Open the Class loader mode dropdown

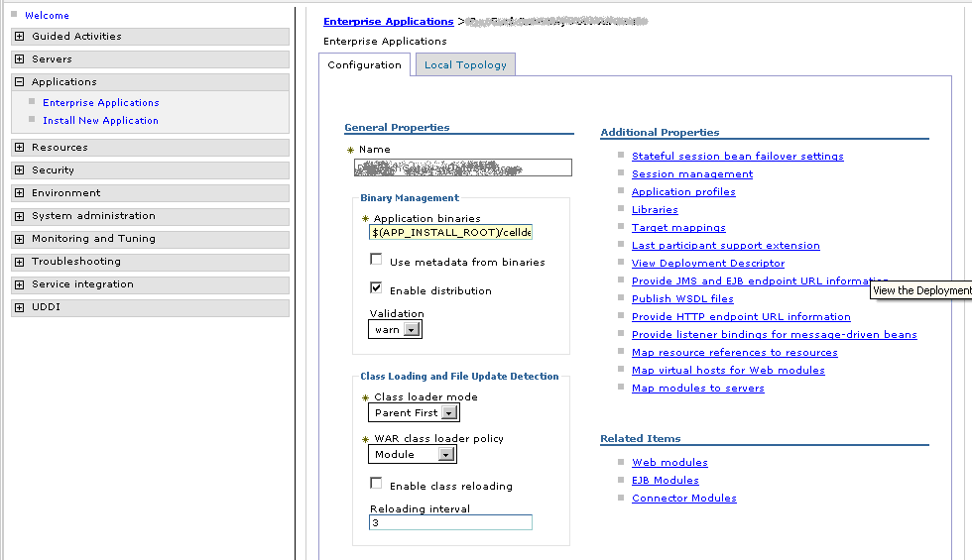point(448,413)
